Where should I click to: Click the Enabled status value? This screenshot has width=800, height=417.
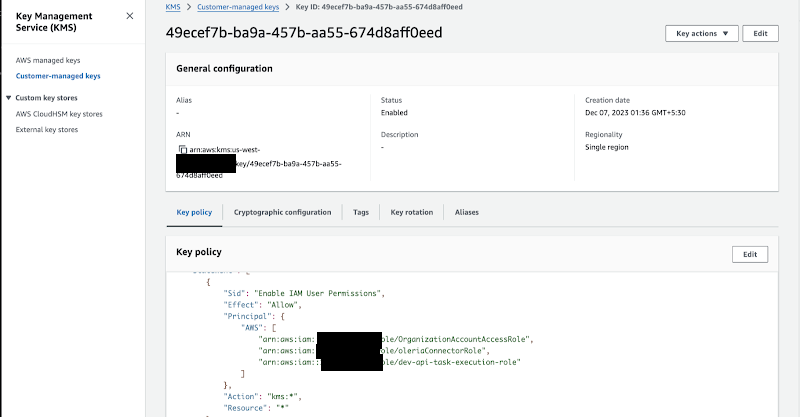394,113
